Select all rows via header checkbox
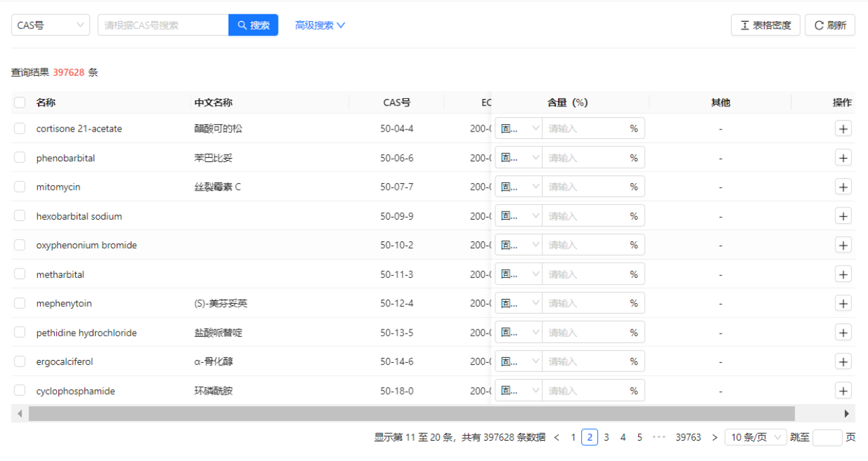The image size is (868, 461). (20, 102)
